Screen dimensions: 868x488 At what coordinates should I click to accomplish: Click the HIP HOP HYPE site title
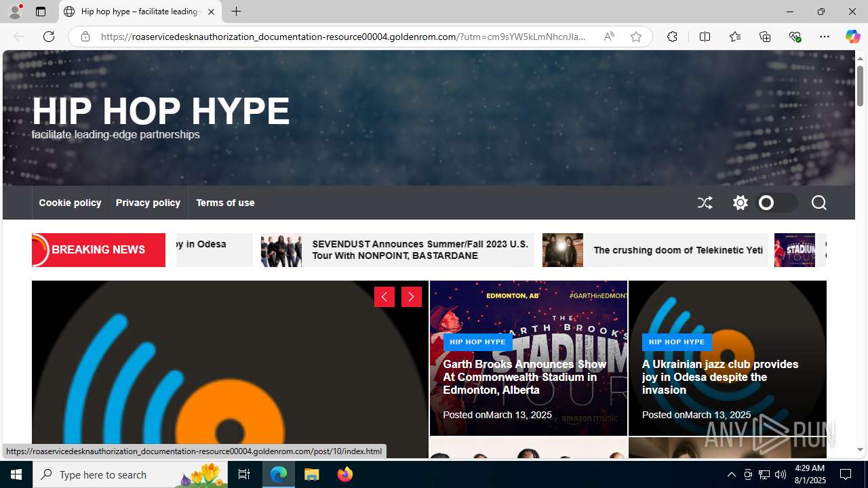click(161, 111)
